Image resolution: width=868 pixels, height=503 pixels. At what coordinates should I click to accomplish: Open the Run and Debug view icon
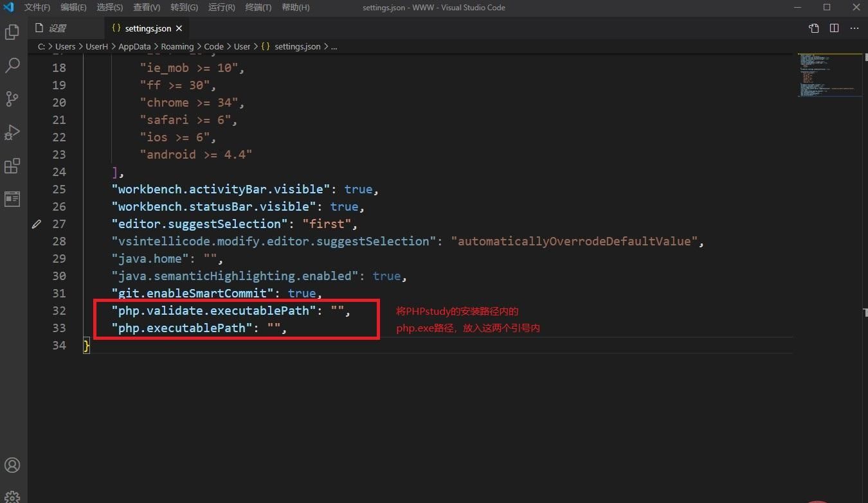tap(12, 132)
